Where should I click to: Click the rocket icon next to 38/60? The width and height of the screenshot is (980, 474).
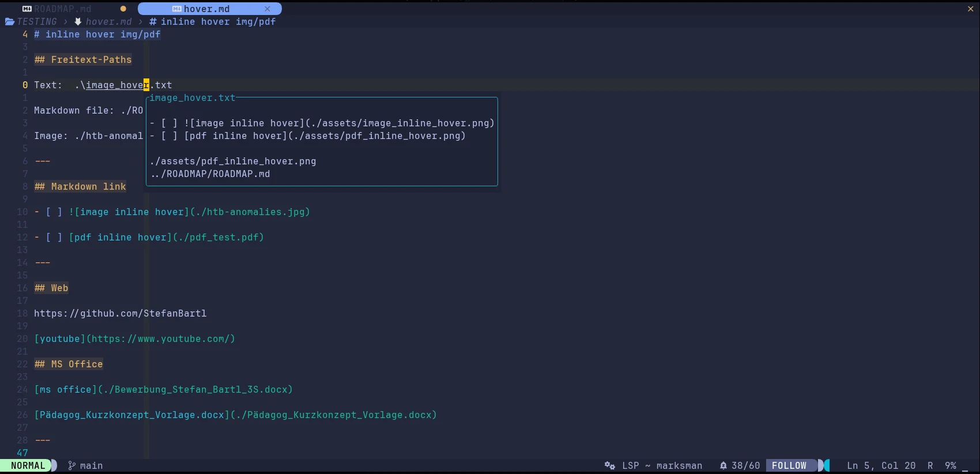point(723,465)
